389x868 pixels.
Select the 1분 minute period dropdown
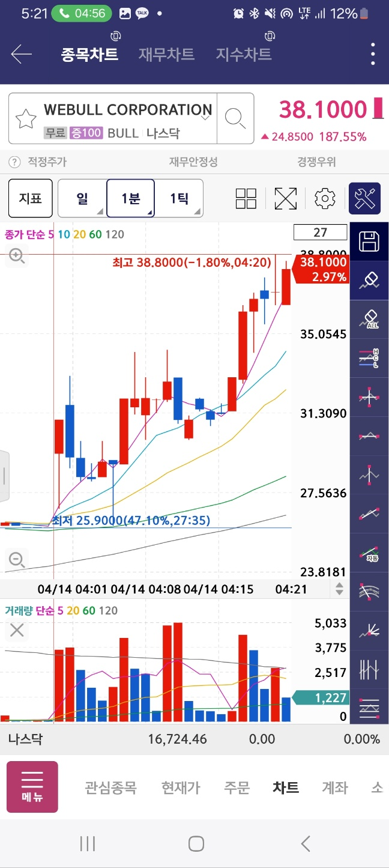point(131,198)
